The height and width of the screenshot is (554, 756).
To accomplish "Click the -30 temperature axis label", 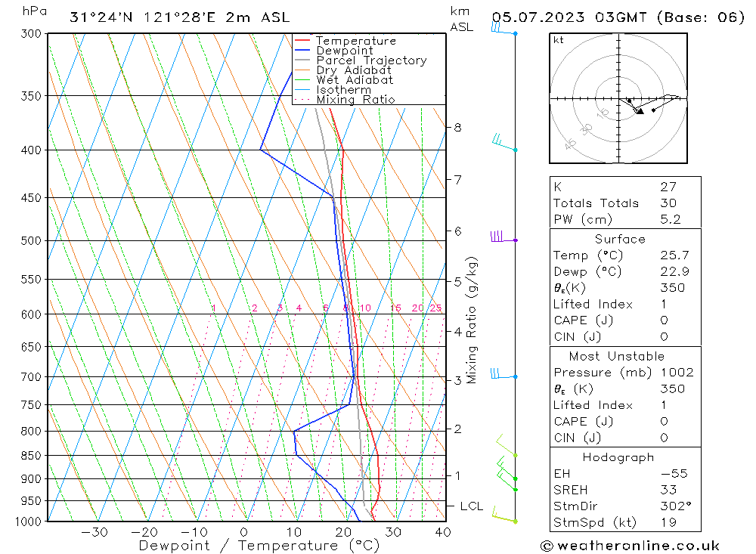I will pos(94,532).
